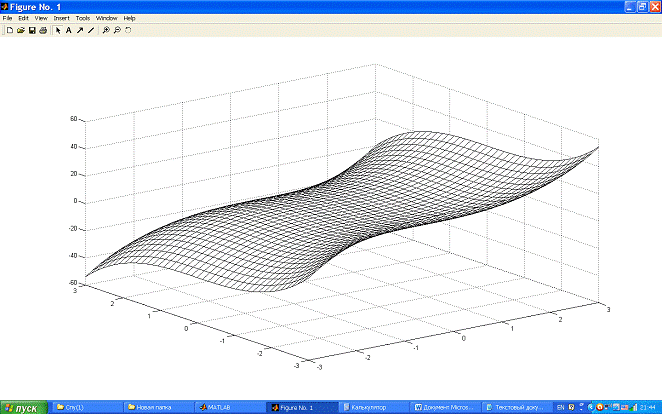This screenshot has height=414, width=662.
Task: Select the Insert Text tool
Action: point(68,30)
